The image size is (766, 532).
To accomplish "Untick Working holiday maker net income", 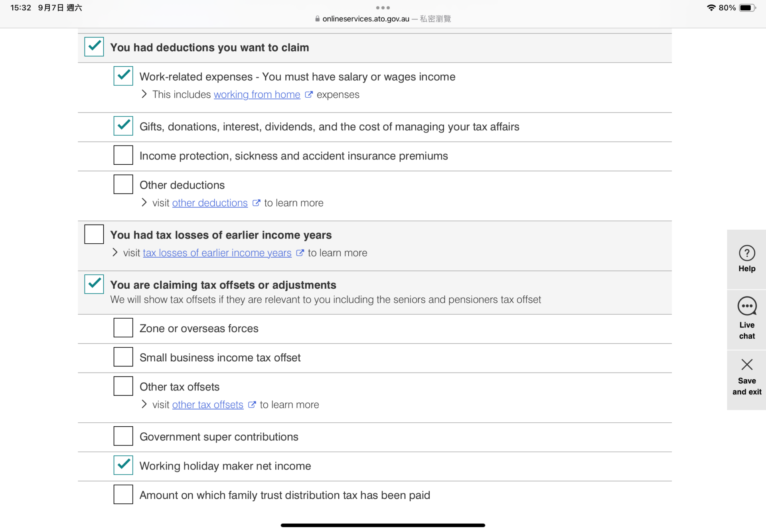I will (123, 465).
